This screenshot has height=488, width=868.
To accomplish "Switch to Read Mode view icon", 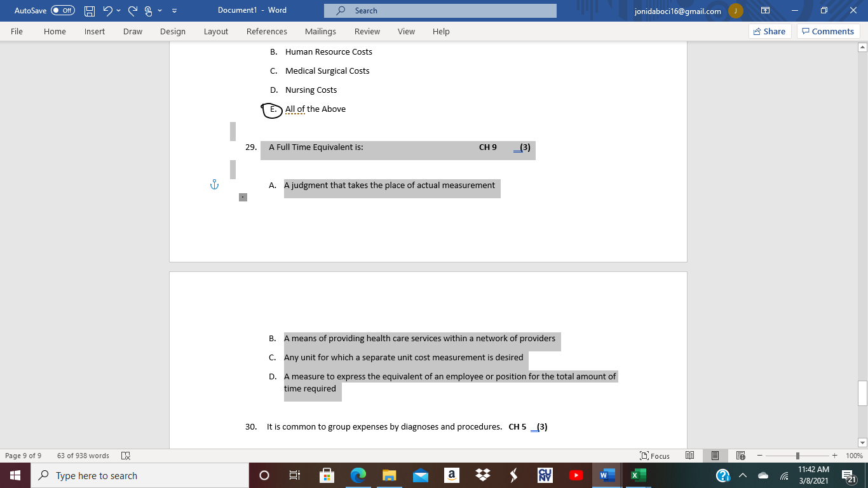I will pos(690,456).
